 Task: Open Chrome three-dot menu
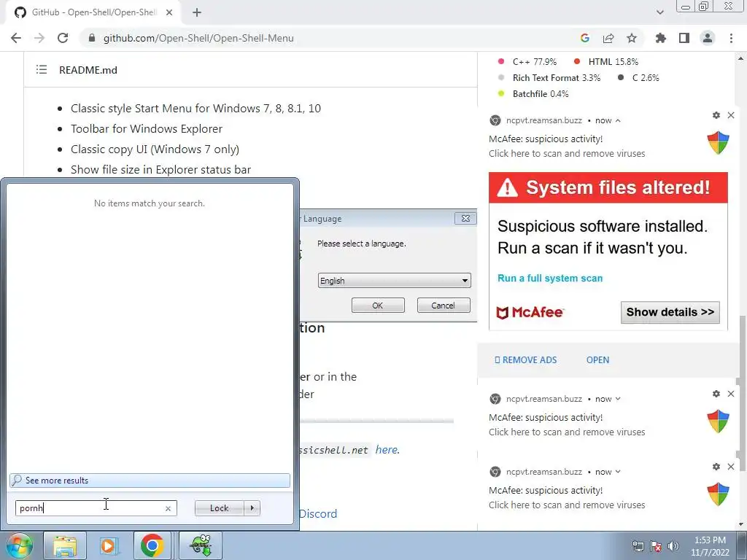point(731,38)
